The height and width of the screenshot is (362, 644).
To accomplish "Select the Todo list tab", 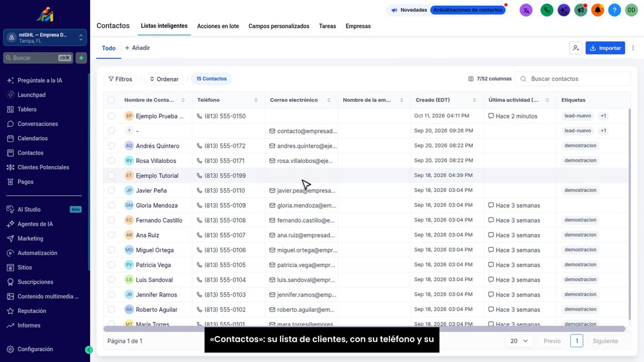I will point(108,49).
